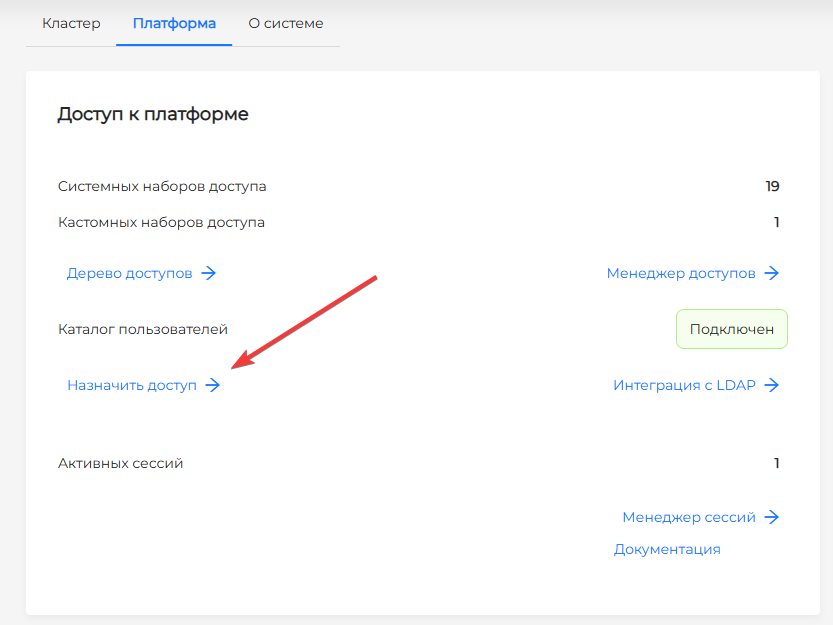Viewport: 833px width, 625px height.
Task: Click the Каталог пользователей label
Action: pyautogui.click(x=143, y=328)
